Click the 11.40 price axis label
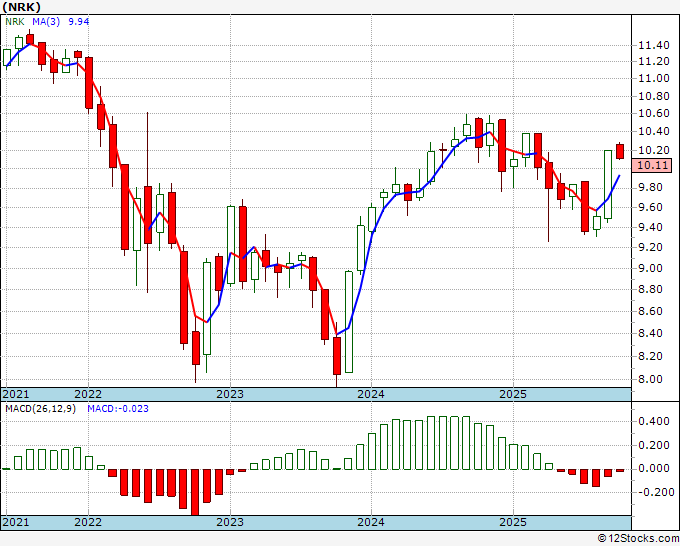 654,45
